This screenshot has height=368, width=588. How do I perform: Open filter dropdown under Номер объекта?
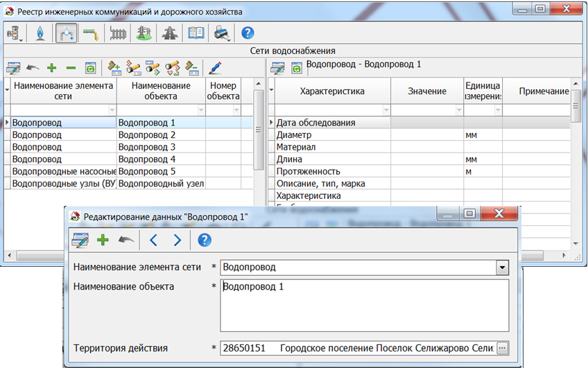click(x=236, y=110)
